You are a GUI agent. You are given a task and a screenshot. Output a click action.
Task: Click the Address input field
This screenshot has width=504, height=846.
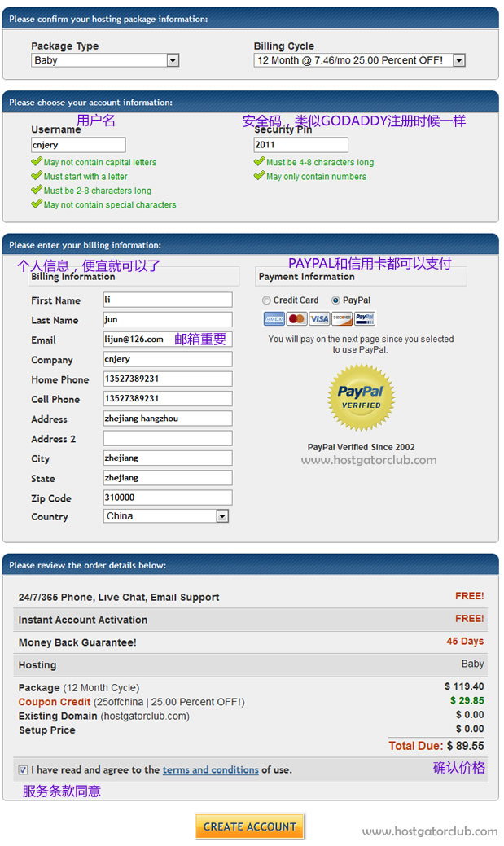[168, 419]
